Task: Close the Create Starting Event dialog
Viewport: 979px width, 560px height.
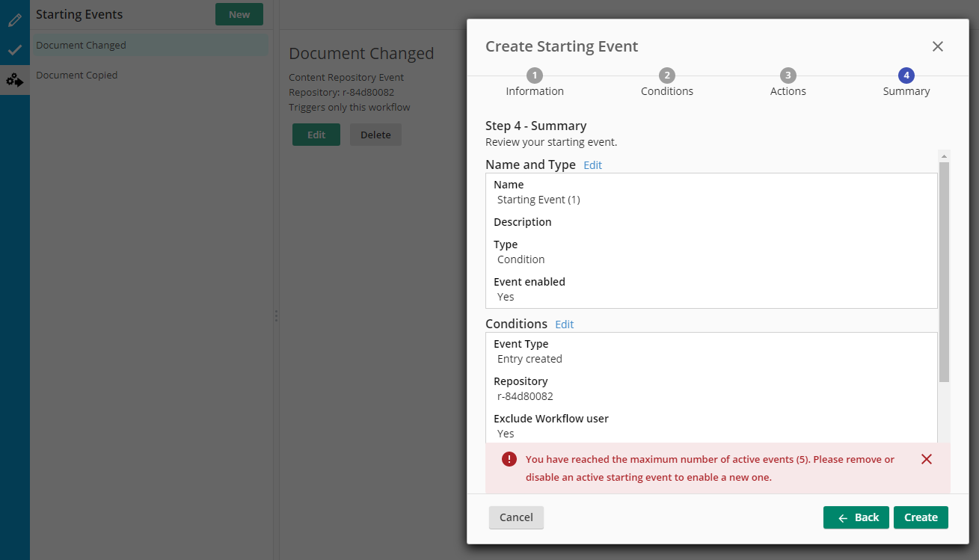Action: [937, 46]
